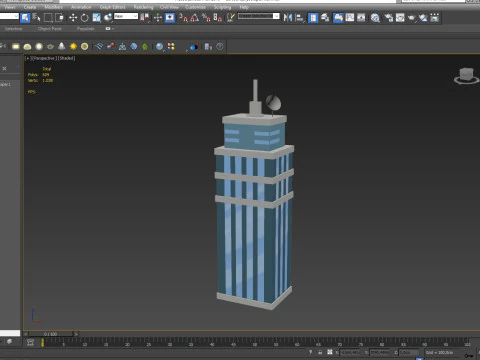Click the question mark help icon
The image size is (480, 360).
pos(220,46)
